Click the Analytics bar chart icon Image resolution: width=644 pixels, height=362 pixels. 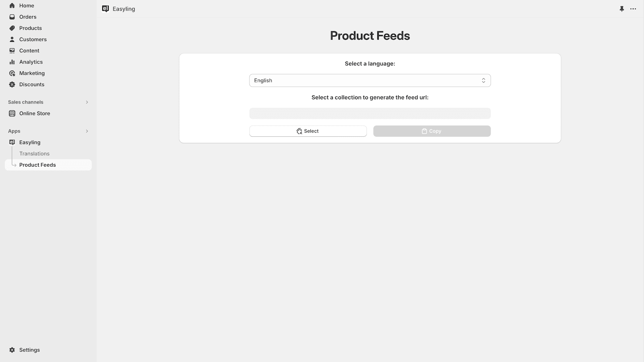[x=12, y=62]
